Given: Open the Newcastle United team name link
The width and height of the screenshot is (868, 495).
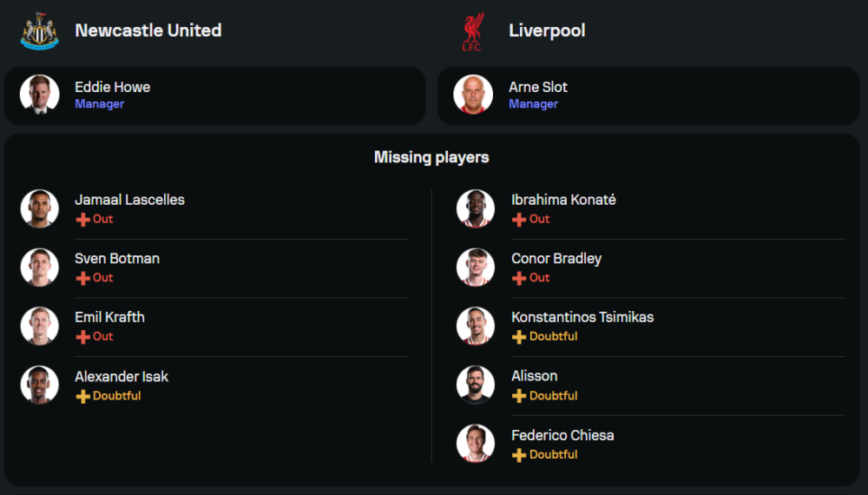Looking at the screenshot, I should [x=148, y=30].
